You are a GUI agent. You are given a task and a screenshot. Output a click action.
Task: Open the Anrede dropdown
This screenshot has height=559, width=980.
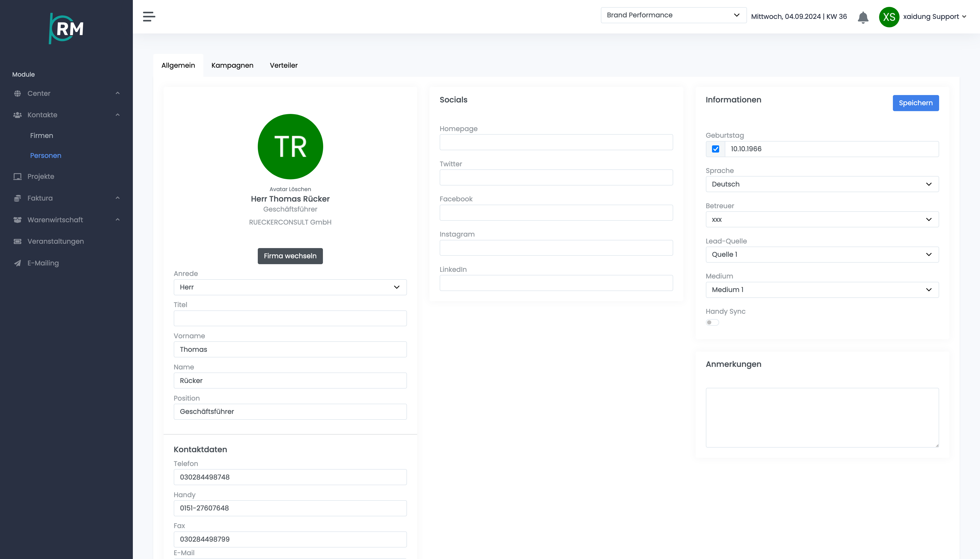(x=290, y=287)
